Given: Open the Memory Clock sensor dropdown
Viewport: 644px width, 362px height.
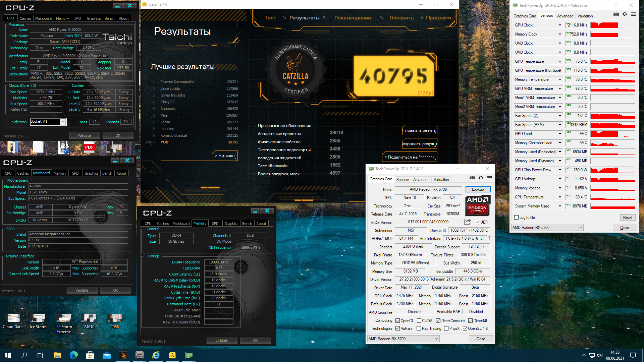Looking at the screenshot, I should tap(560, 34).
